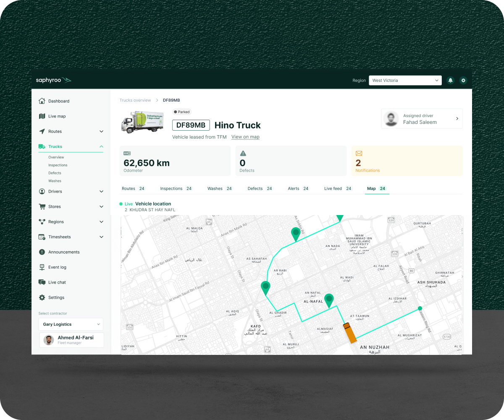This screenshot has height=420, width=504.
Task: Switch to the Washes tab
Action: coord(220,189)
